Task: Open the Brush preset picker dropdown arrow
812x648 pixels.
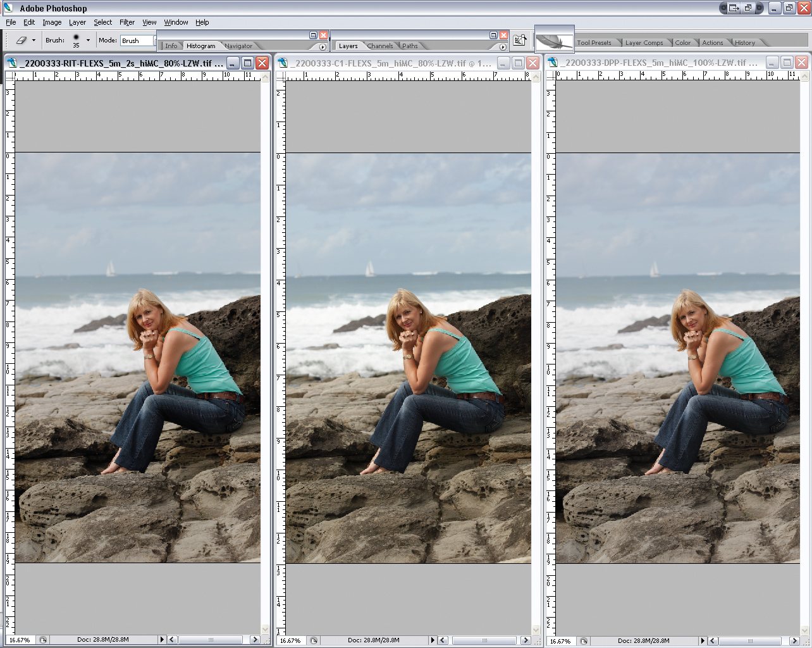Action: pyautogui.click(x=88, y=40)
